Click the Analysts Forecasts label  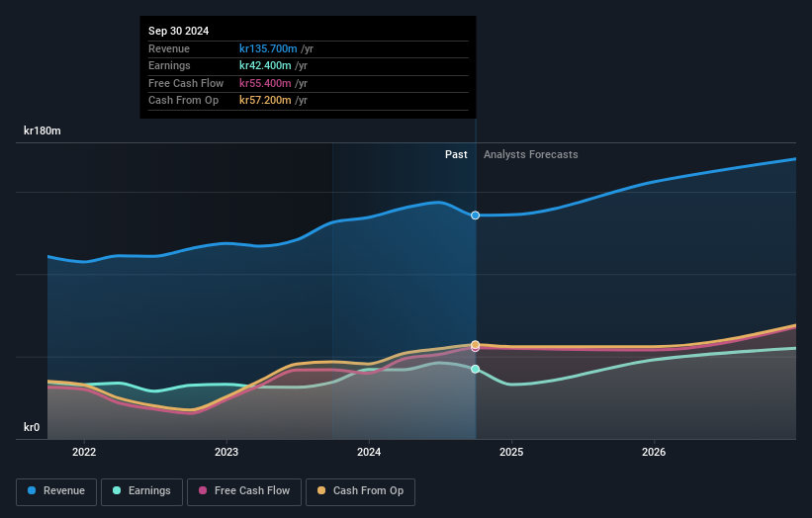[x=531, y=155]
